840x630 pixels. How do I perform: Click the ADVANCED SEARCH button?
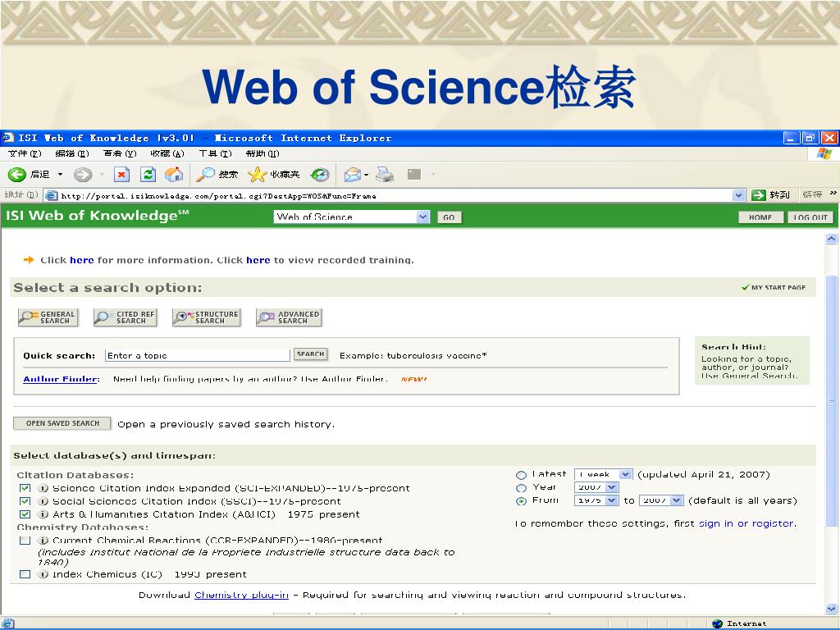(x=289, y=317)
